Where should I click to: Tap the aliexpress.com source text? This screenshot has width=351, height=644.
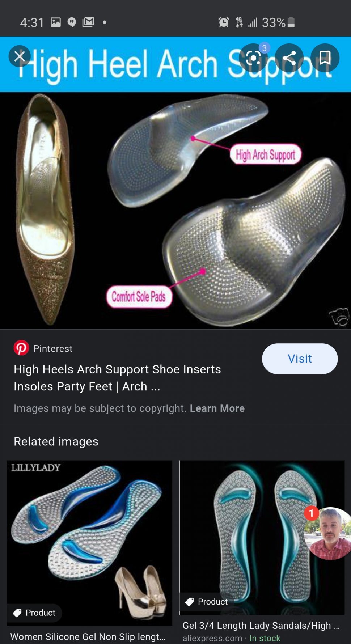[212, 639]
